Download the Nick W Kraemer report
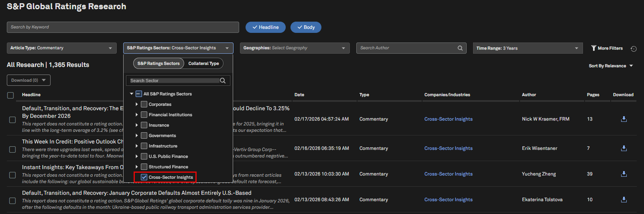Image resolution: width=644 pixels, height=214 pixels. coord(624,119)
